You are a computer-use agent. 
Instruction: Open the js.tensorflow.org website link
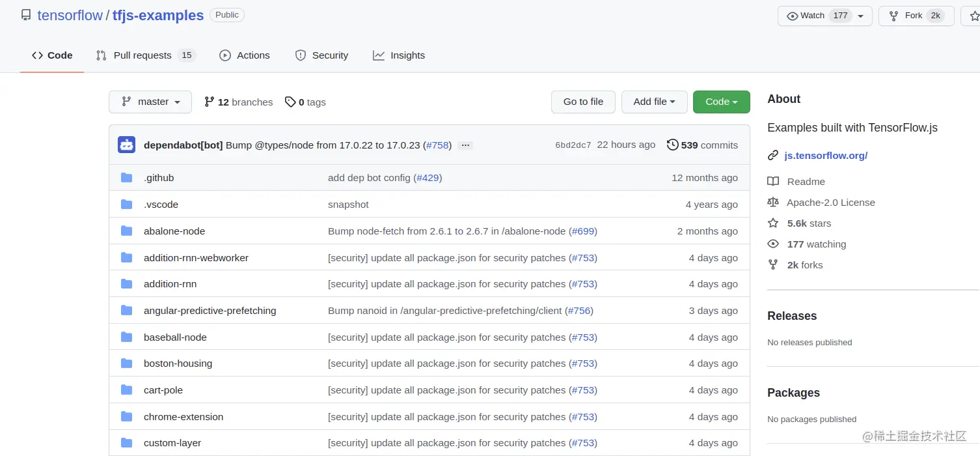point(826,156)
